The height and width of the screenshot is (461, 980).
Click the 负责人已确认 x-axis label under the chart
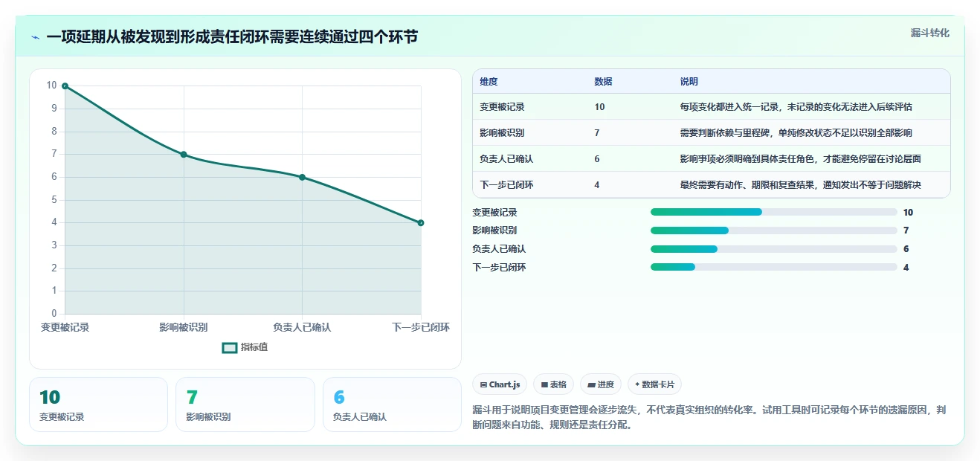(302, 327)
